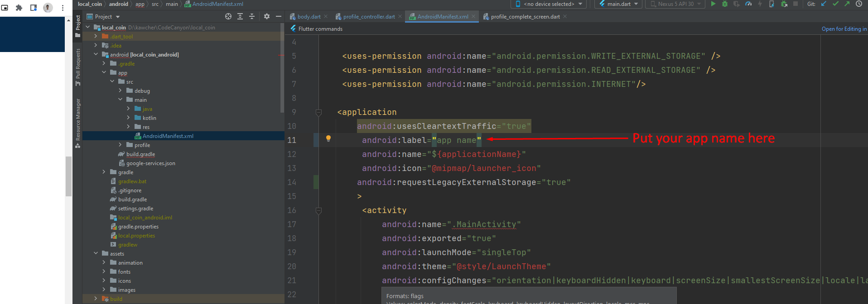The width and height of the screenshot is (868, 304).
Task: Click the yellow lightbulb intention icon
Action: coord(328,139)
